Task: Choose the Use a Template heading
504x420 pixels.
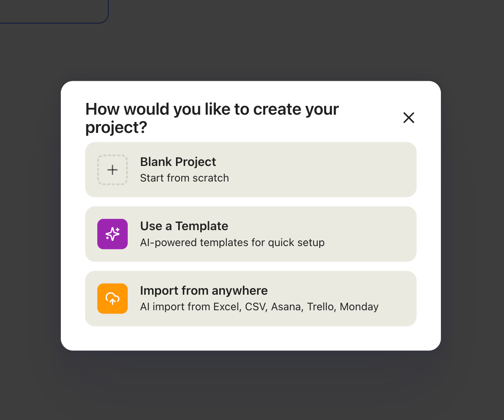Action: 184,226
